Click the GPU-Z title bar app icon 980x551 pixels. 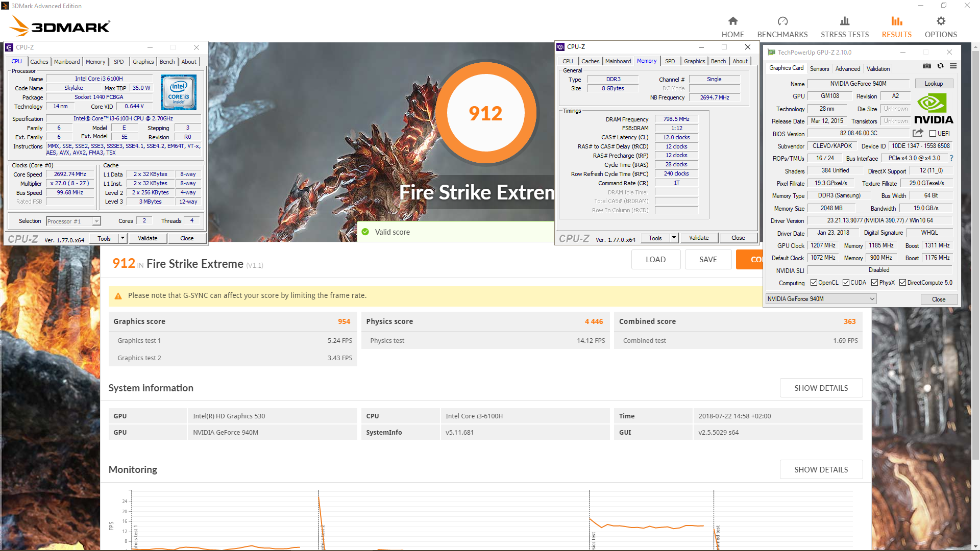[x=771, y=53]
